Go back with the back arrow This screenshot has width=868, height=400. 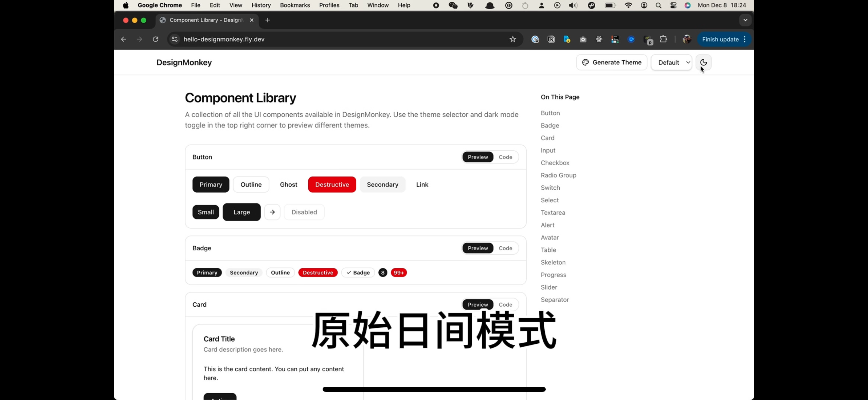[x=124, y=39]
